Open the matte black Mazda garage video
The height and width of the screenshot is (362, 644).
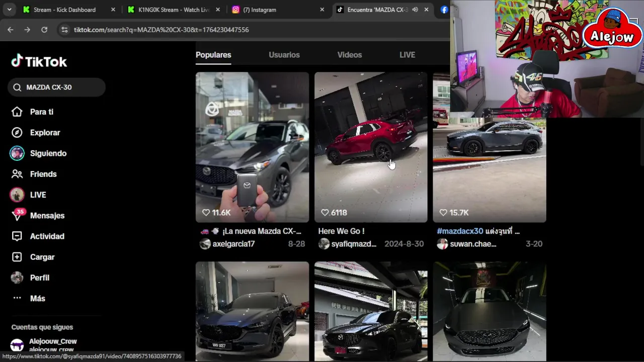click(489, 311)
